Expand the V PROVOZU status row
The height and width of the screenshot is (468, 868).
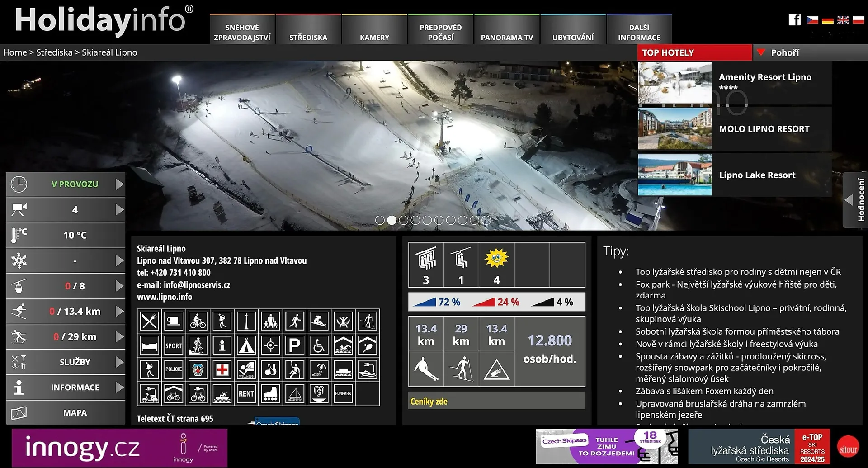[120, 184]
